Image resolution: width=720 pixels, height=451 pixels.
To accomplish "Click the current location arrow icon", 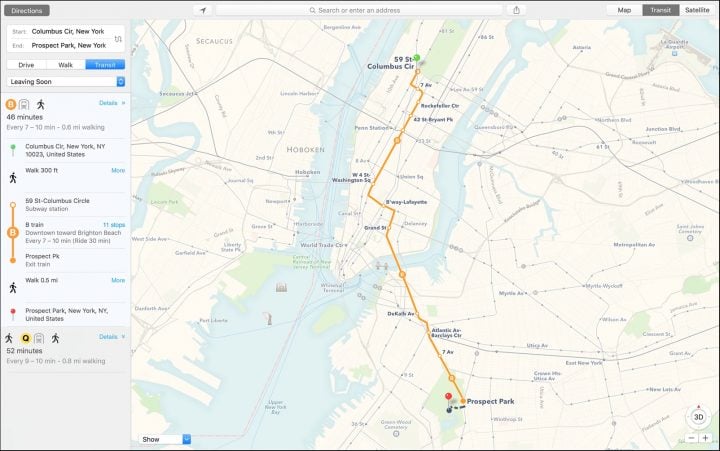I will coord(202,10).
